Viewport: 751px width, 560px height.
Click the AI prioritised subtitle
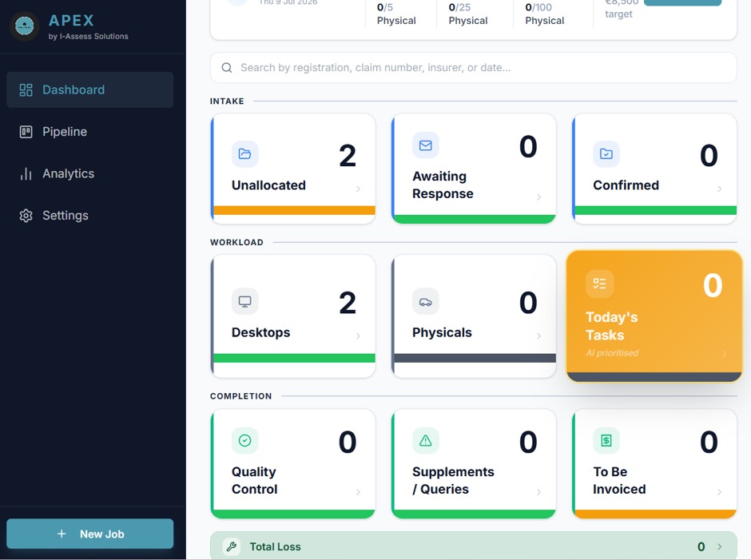(x=612, y=353)
